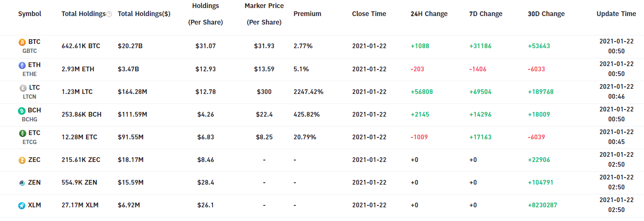Open the GBTC trust symbol link

click(29, 51)
